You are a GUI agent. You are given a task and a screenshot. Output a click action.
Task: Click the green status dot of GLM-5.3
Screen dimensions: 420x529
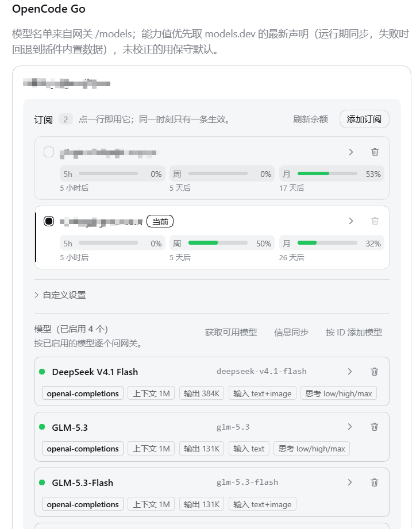[x=42, y=427]
